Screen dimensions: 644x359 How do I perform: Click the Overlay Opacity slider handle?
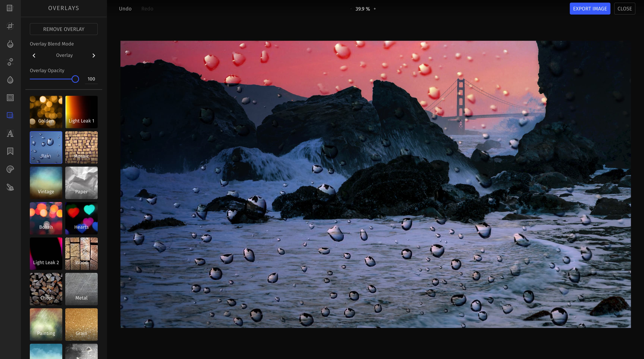75,79
